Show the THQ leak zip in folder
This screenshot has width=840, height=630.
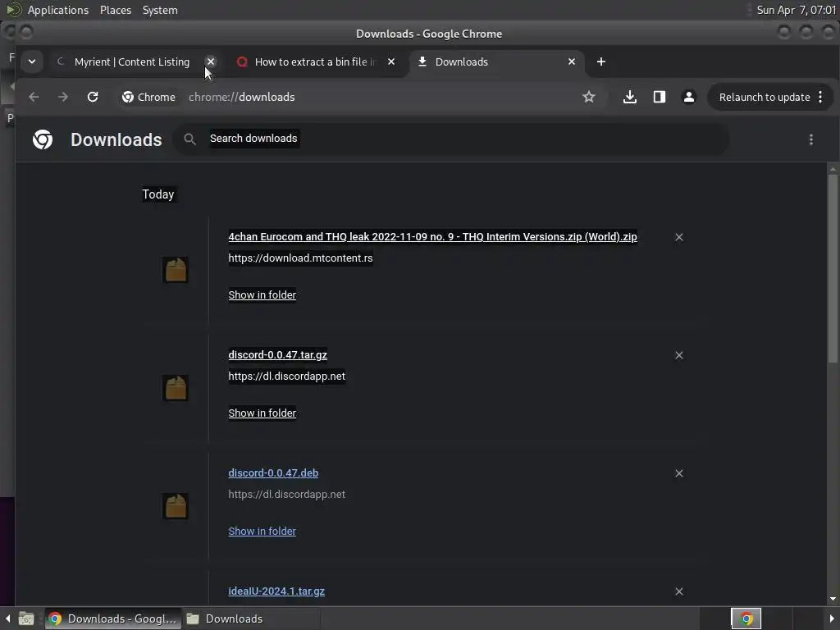click(262, 295)
